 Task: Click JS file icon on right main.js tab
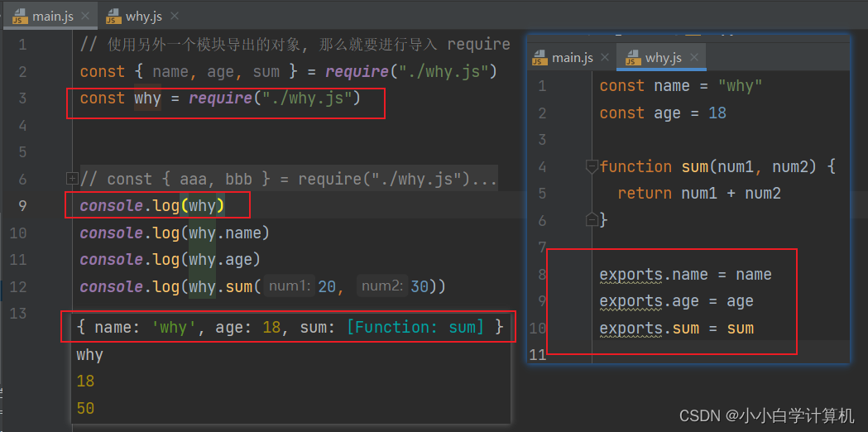click(x=540, y=58)
